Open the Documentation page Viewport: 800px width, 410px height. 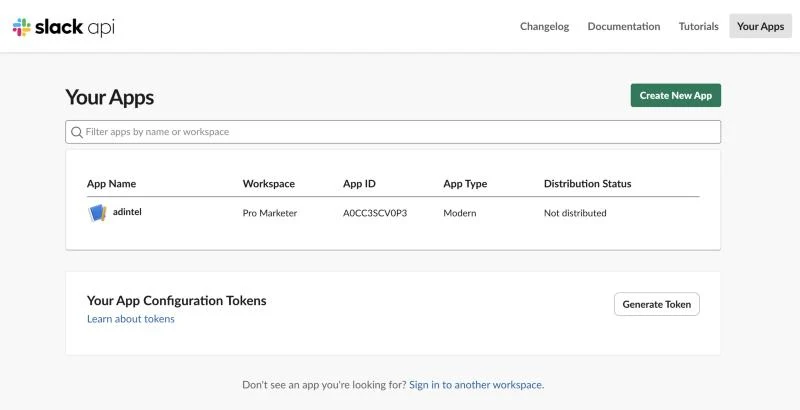(x=623, y=27)
